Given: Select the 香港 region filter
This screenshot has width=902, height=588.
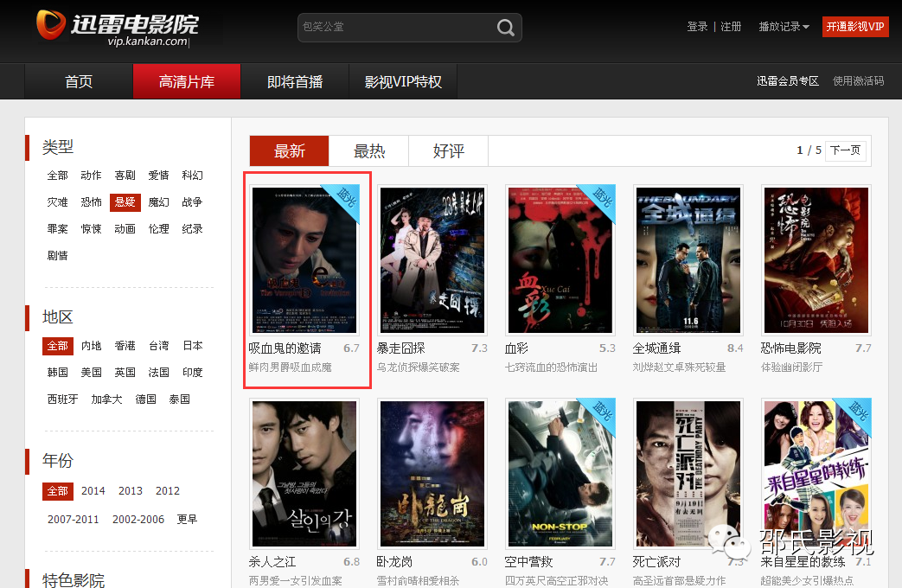Looking at the screenshot, I should (124, 345).
